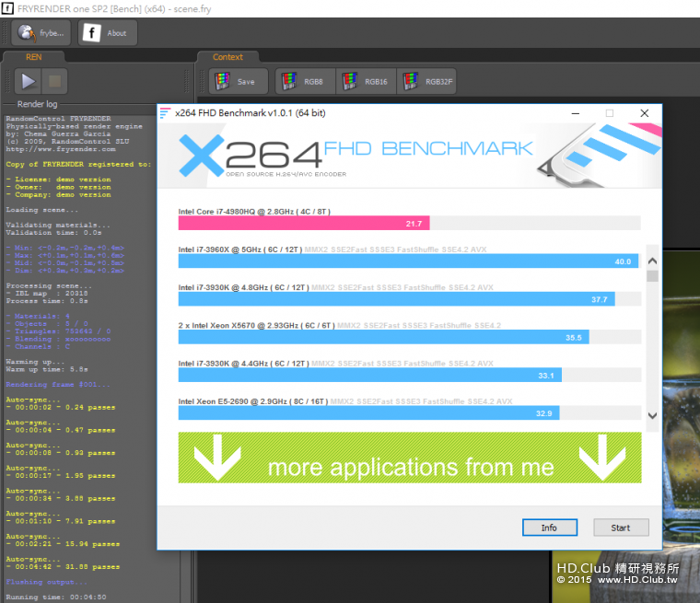
Task: Start the x264 benchmark
Action: (x=621, y=528)
